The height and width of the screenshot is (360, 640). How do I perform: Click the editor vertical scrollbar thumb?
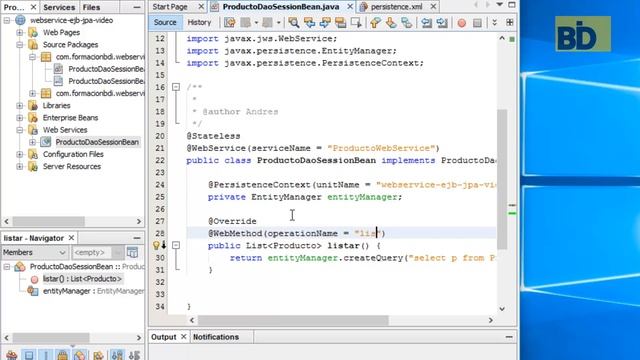pyautogui.click(x=502, y=179)
